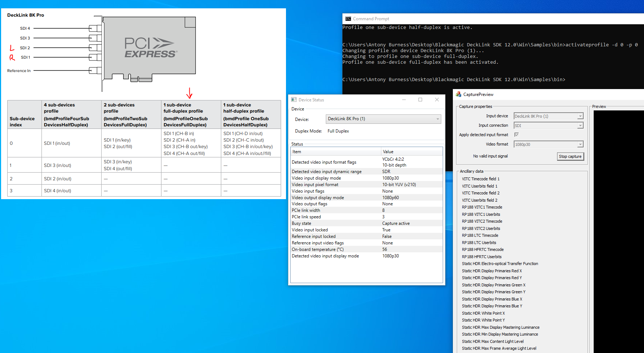
Task: Click Static HDR Display Primaries Green Y
Action: click(x=494, y=292)
